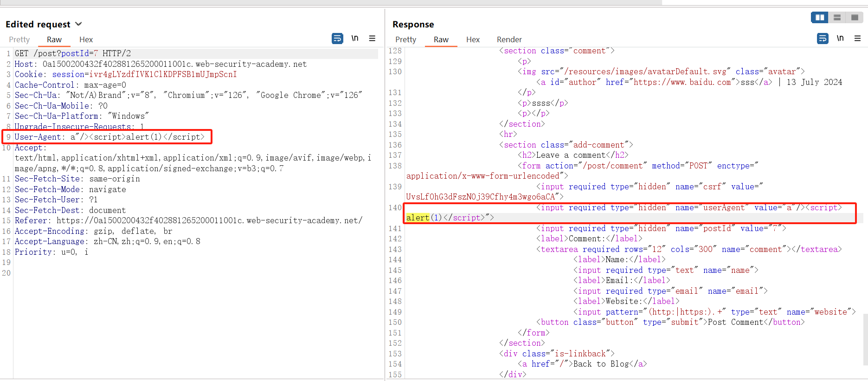Click the Cache-Control header line
The width and height of the screenshot is (868, 381).
pos(70,85)
